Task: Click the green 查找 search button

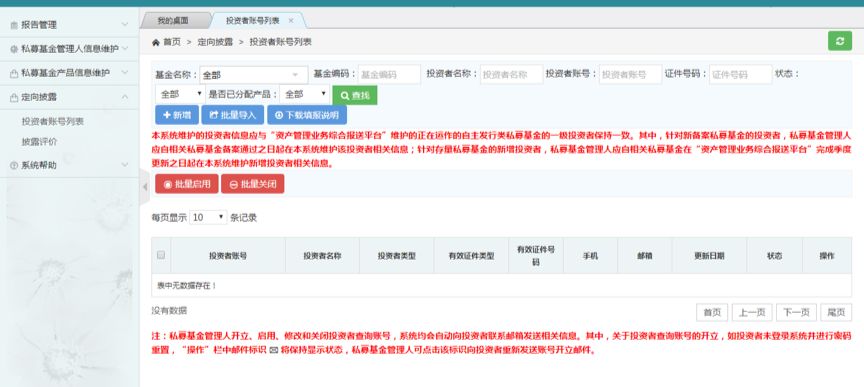Action: tap(354, 95)
